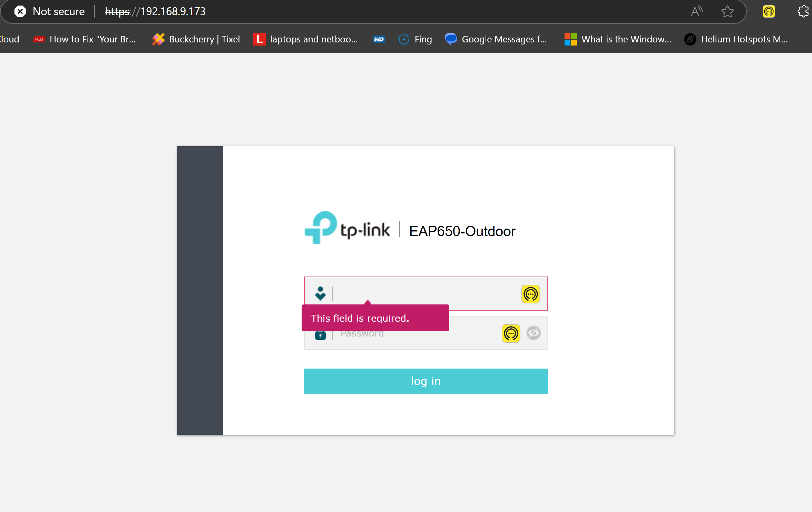Toggle password visibility eye icon
This screenshot has width=812, height=512.
pos(534,333)
